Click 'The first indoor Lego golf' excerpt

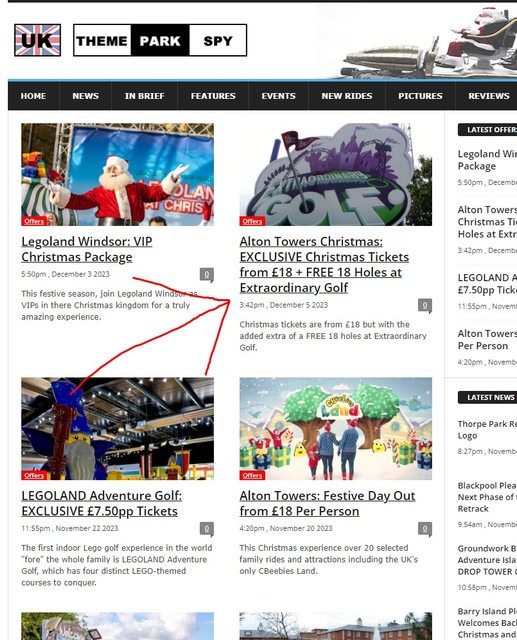[117, 565]
